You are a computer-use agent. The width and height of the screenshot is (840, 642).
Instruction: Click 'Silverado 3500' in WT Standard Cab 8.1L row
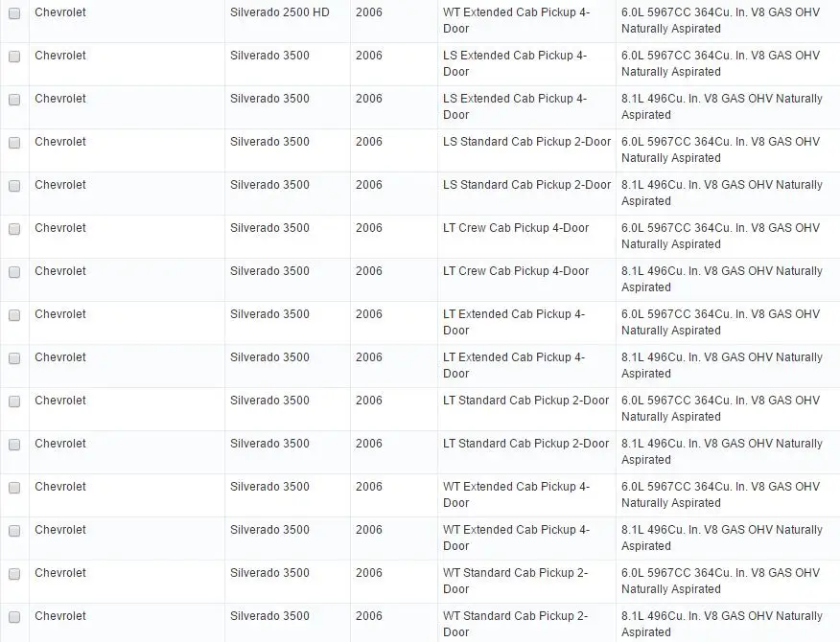269,616
